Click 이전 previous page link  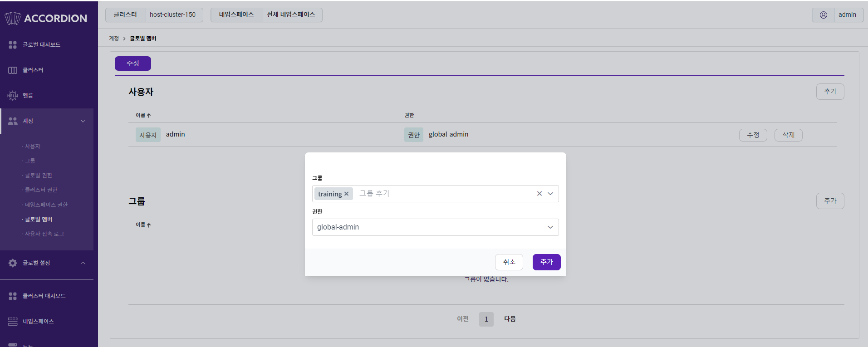tap(463, 319)
